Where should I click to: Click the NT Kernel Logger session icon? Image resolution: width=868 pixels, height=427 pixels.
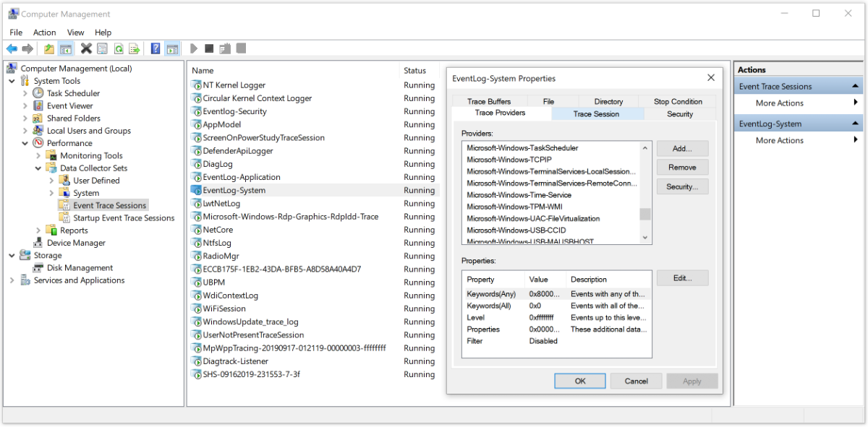196,85
